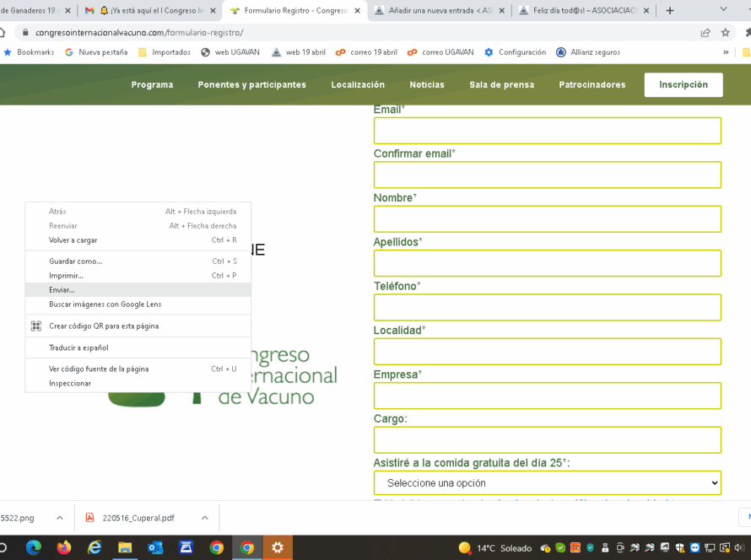Screen dimensions: 751x560
Task: Show hidden bookmarks with the chevron
Action: click(x=726, y=52)
